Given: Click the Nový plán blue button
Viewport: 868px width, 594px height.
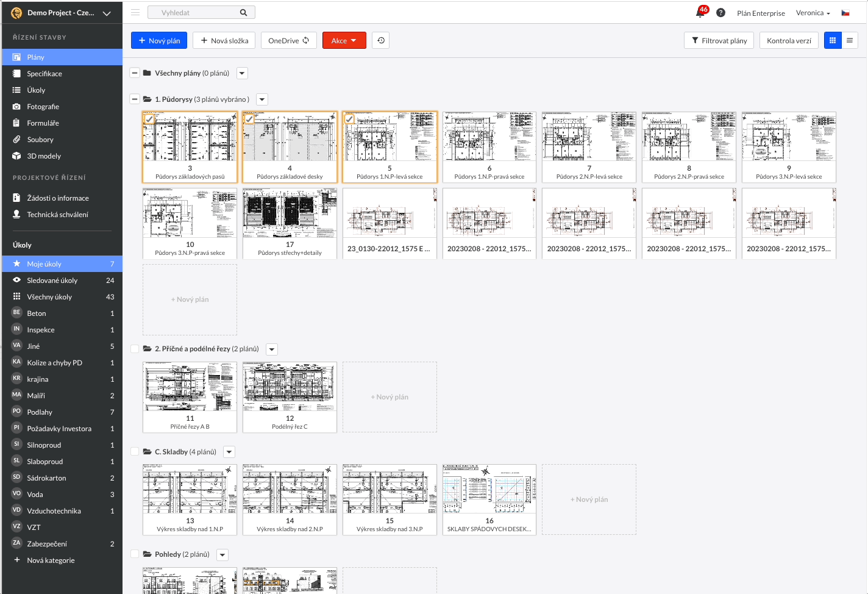Looking at the screenshot, I should (159, 40).
